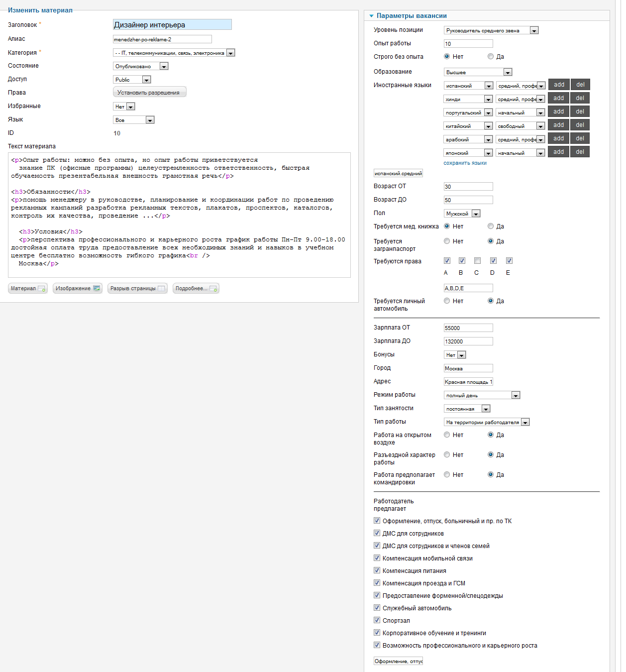Click the Разрыв страницы button
This screenshot has height=672, width=626.
pos(137,288)
